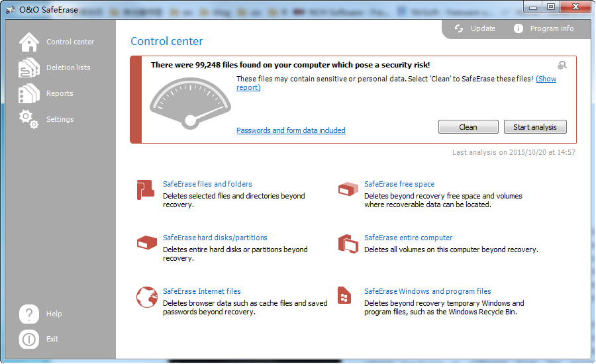Viewport: 596px width, 364px height.
Task: Click the SafeErase Windows and program files icon
Action: 344,296
